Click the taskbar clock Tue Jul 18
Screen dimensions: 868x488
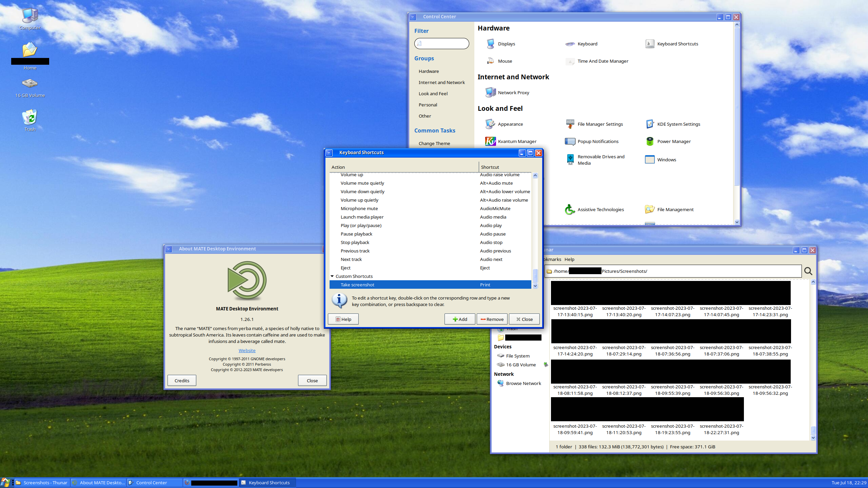(849, 483)
